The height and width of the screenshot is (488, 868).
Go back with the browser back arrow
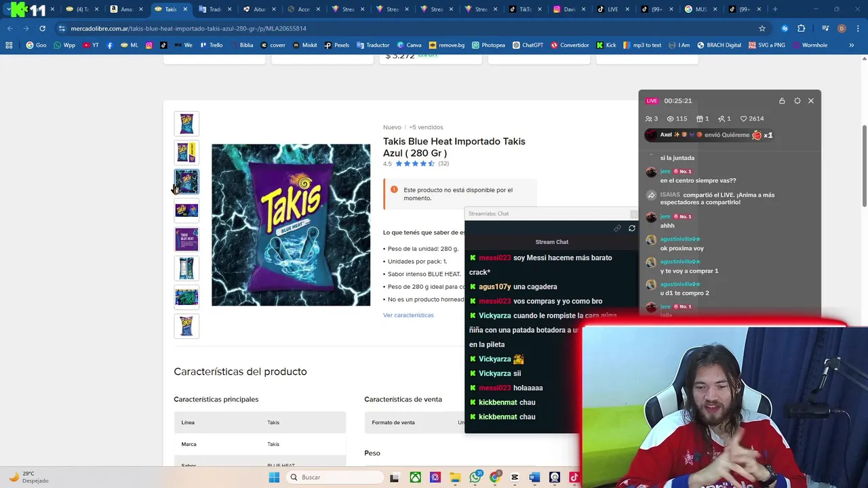pyautogui.click(x=9, y=28)
